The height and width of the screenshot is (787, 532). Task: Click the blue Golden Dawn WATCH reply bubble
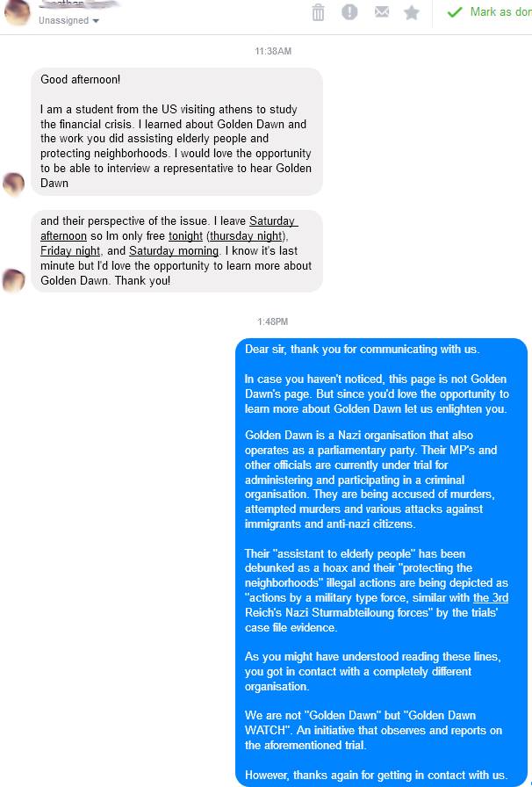tap(381, 562)
